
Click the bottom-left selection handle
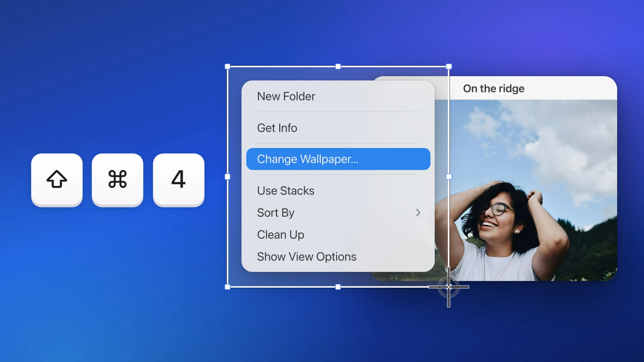click(x=228, y=287)
